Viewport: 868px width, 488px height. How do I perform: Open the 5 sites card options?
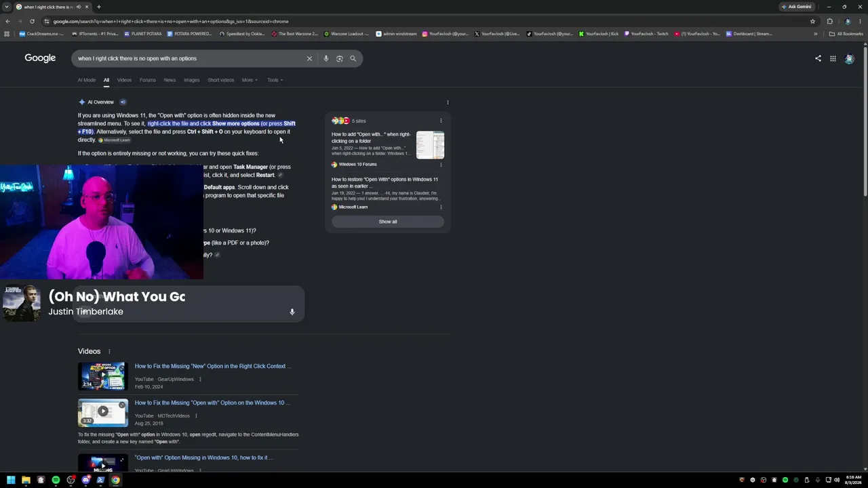[x=441, y=121]
